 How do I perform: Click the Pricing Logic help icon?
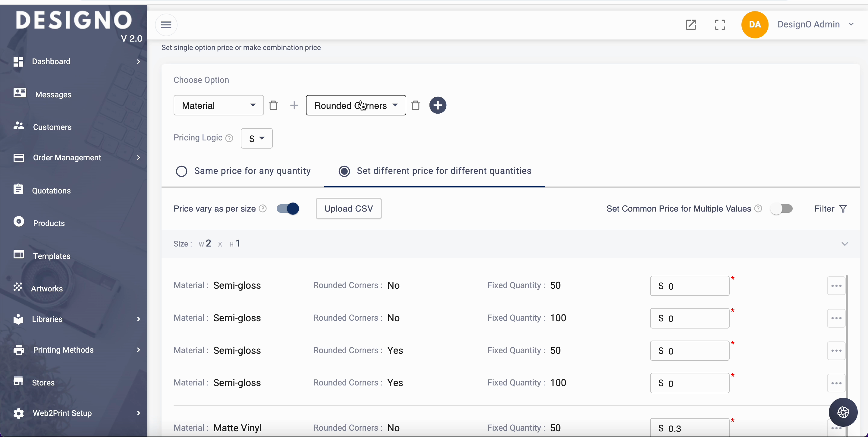coord(229,138)
